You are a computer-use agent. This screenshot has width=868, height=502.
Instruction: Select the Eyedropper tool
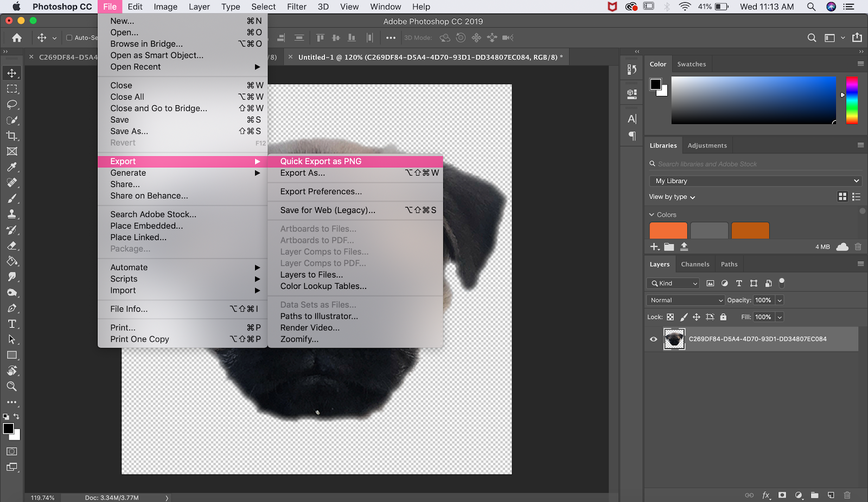click(x=12, y=167)
